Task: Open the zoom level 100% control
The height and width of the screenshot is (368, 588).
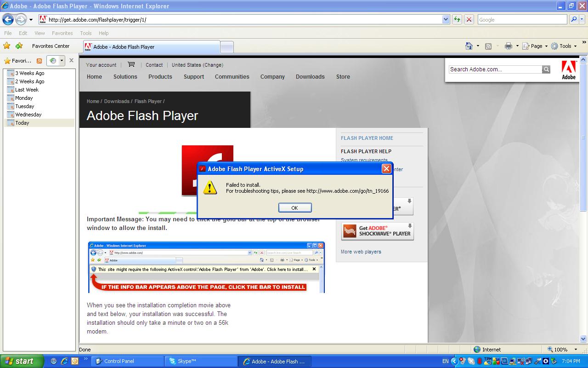Action: click(x=562, y=350)
